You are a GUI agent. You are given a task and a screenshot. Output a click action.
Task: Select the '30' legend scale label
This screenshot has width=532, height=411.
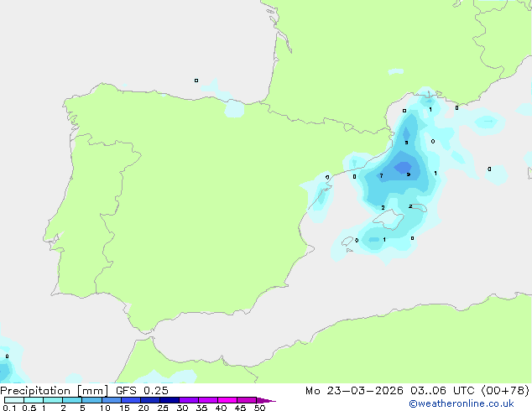182,408
